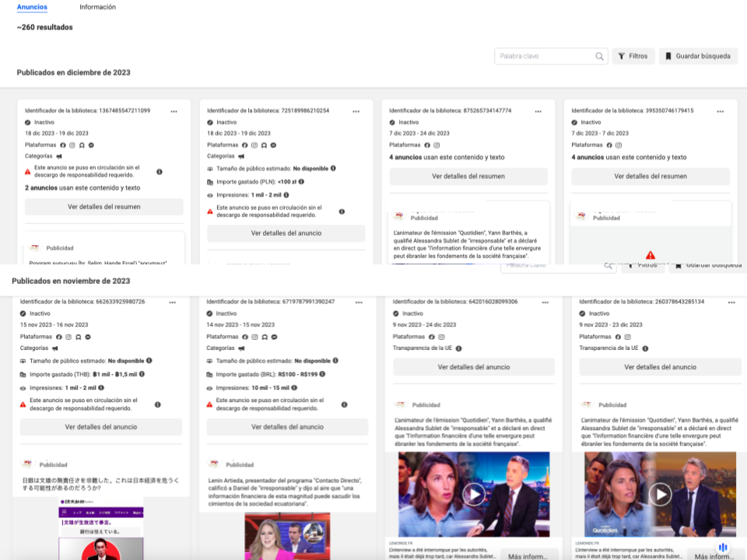Click Ver detalles del resumen for ad 875265734147774
Image resolution: width=747 pixels, height=560 pixels.
(x=468, y=177)
